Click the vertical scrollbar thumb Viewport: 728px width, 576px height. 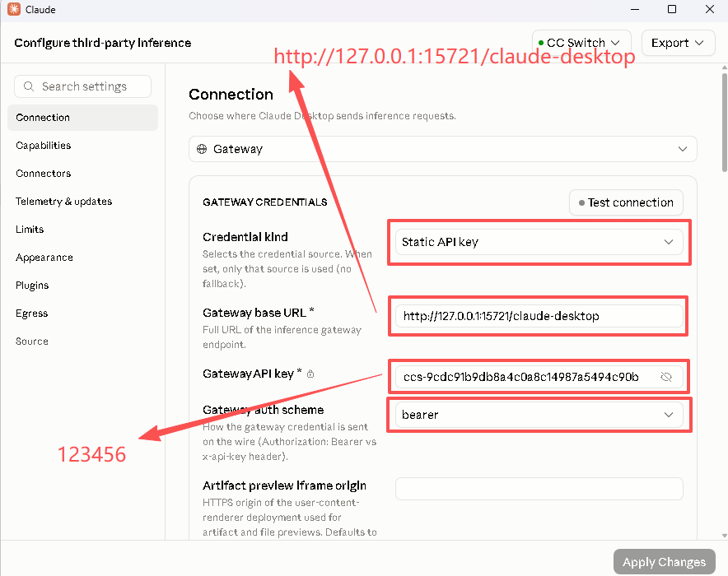pyautogui.click(x=724, y=122)
